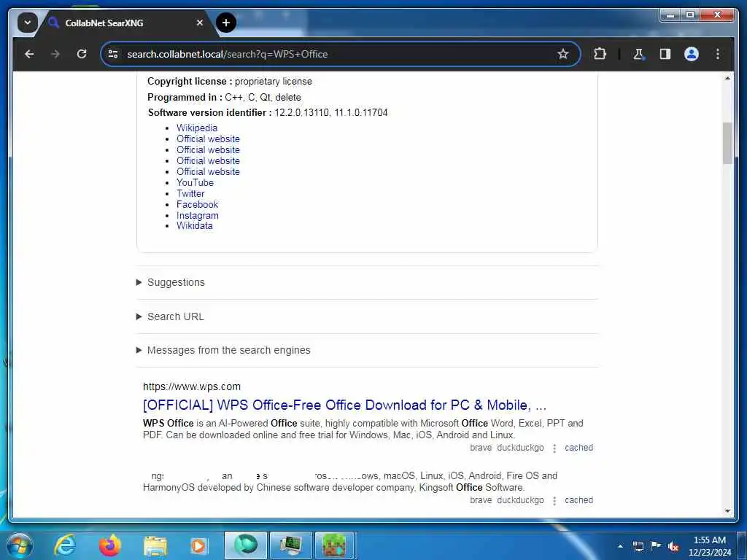This screenshot has height=560, width=747.
Task: Go back to the previous page
Action: point(29,54)
